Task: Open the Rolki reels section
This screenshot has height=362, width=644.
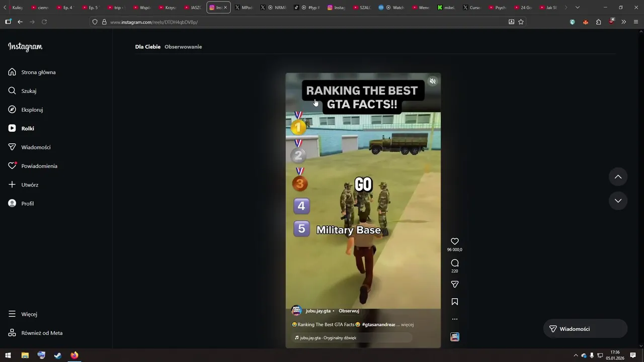Action: pos(22,128)
